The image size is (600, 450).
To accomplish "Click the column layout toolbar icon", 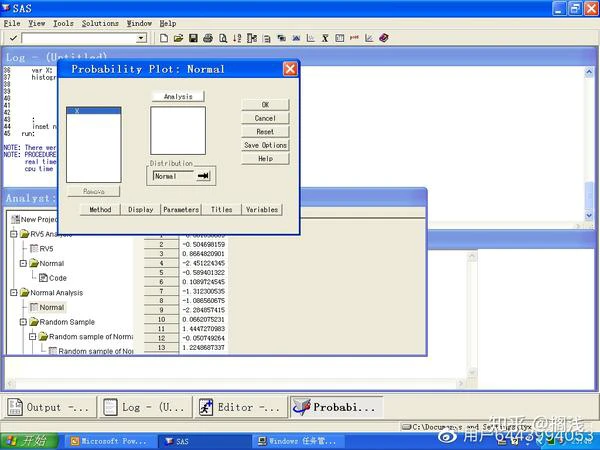I will pos(252,38).
